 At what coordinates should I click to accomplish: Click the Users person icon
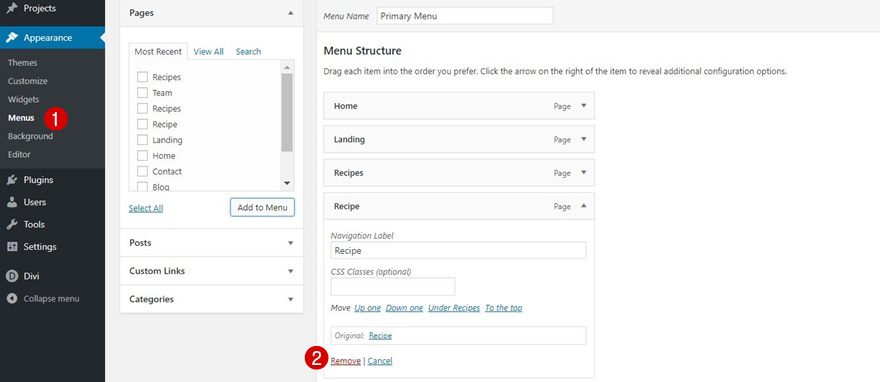pyautogui.click(x=12, y=202)
